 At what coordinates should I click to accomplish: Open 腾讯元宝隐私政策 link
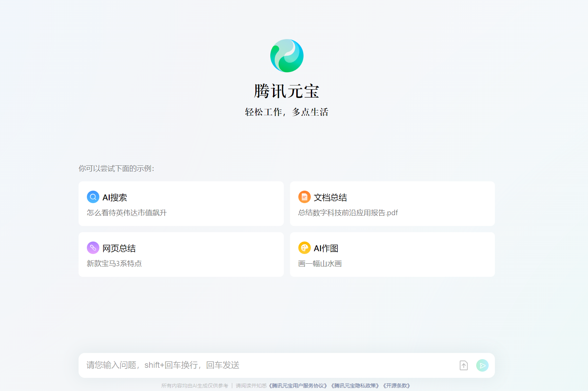(355, 385)
